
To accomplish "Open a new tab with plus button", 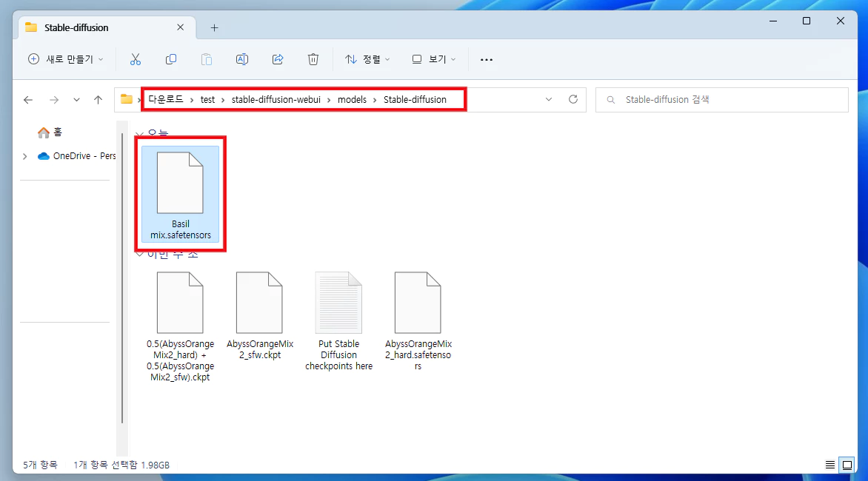I will pos(214,27).
